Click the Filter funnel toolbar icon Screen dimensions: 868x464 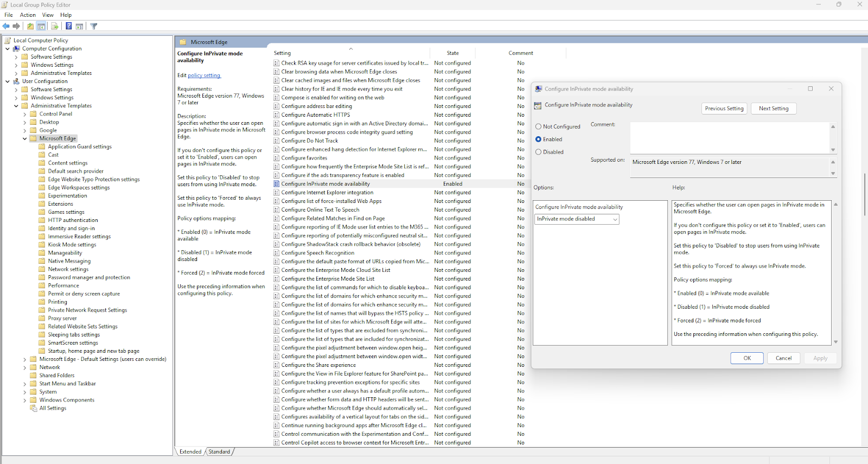click(94, 26)
